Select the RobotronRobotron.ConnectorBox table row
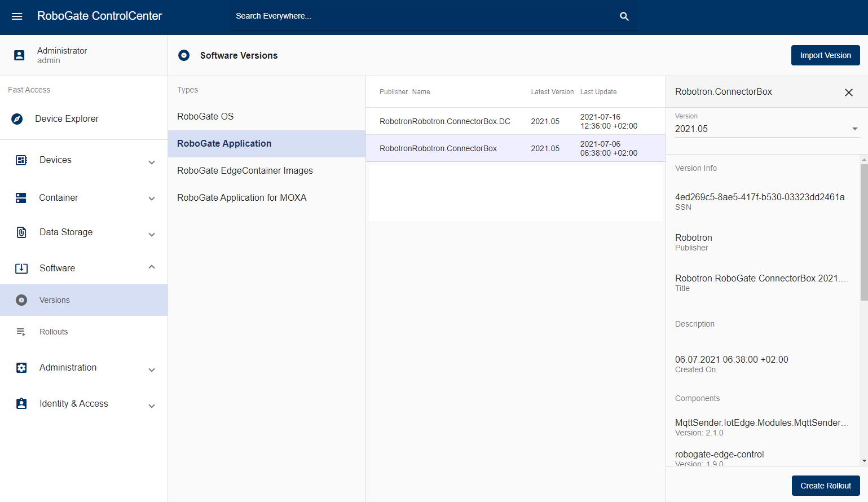The width and height of the screenshot is (868, 502). (x=515, y=148)
